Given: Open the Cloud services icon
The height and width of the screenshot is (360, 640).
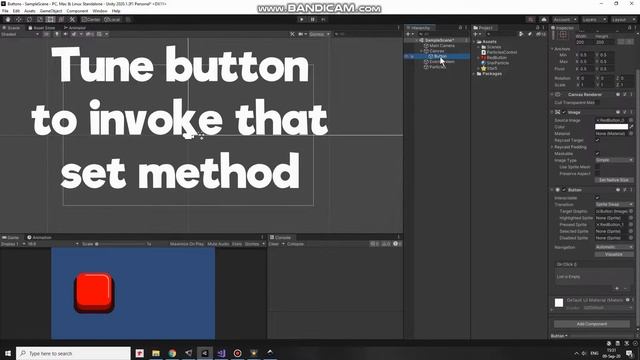Looking at the screenshot, I should [544, 20].
